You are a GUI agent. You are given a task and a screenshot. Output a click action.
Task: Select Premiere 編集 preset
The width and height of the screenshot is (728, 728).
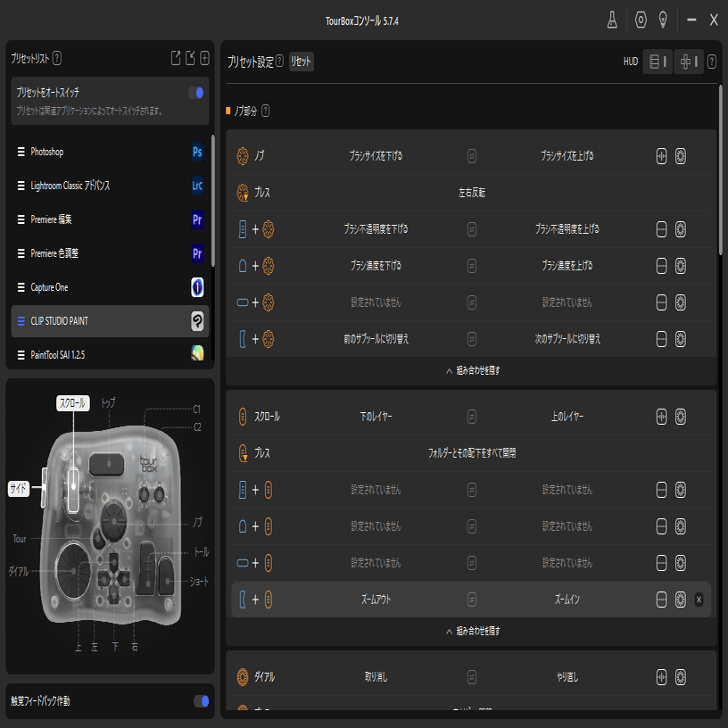coord(110,219)
